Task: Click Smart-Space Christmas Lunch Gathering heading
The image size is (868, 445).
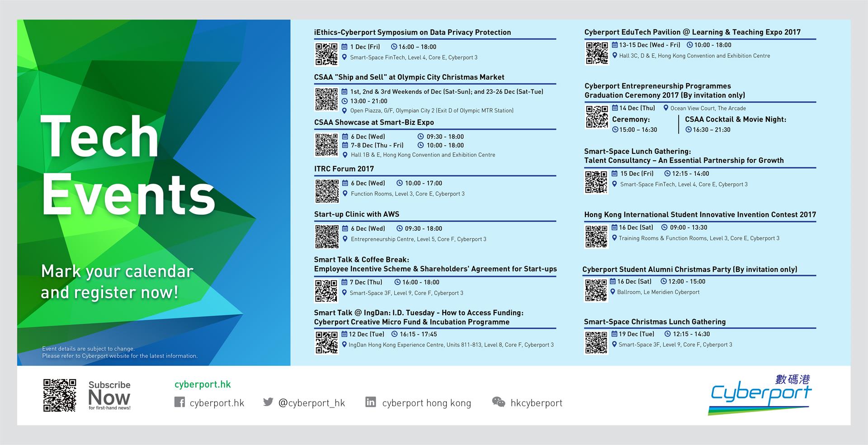Action: [x=655, y=322]
